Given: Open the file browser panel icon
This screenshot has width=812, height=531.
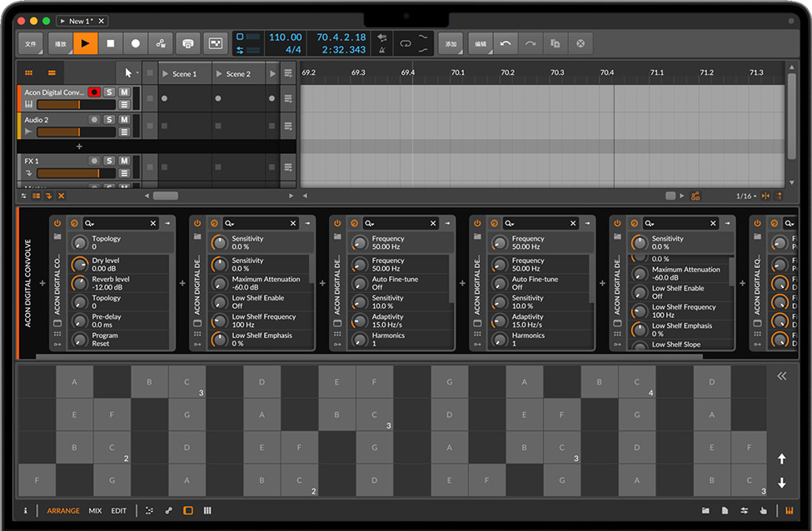Looking at the screenshot, I should [x=705, y=510].
